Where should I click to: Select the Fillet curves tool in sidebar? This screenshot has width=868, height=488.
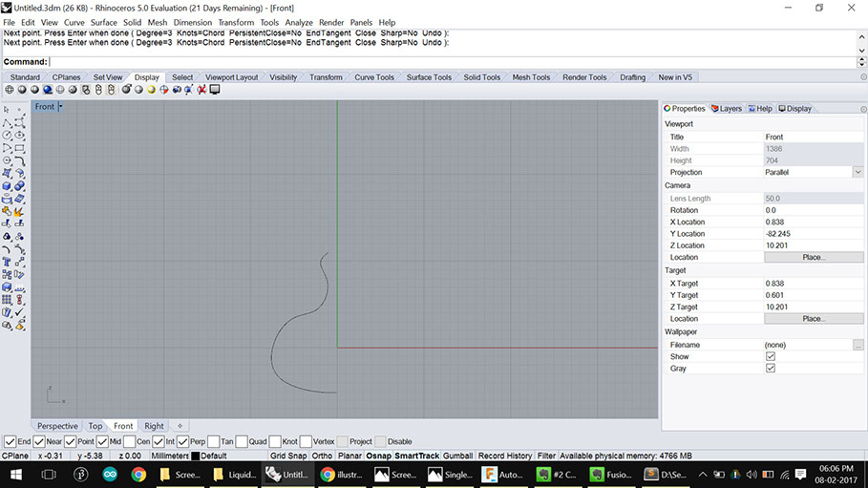coord(19,160)
